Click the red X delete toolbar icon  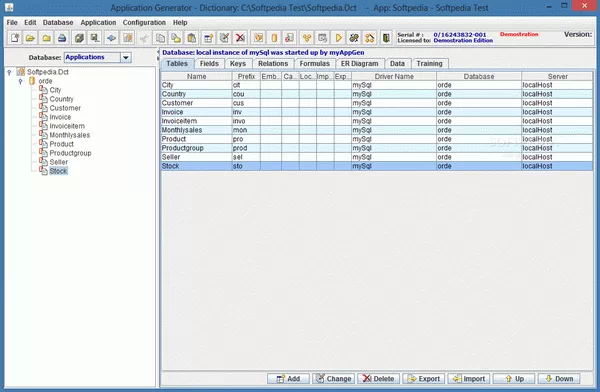pos(240,38)
